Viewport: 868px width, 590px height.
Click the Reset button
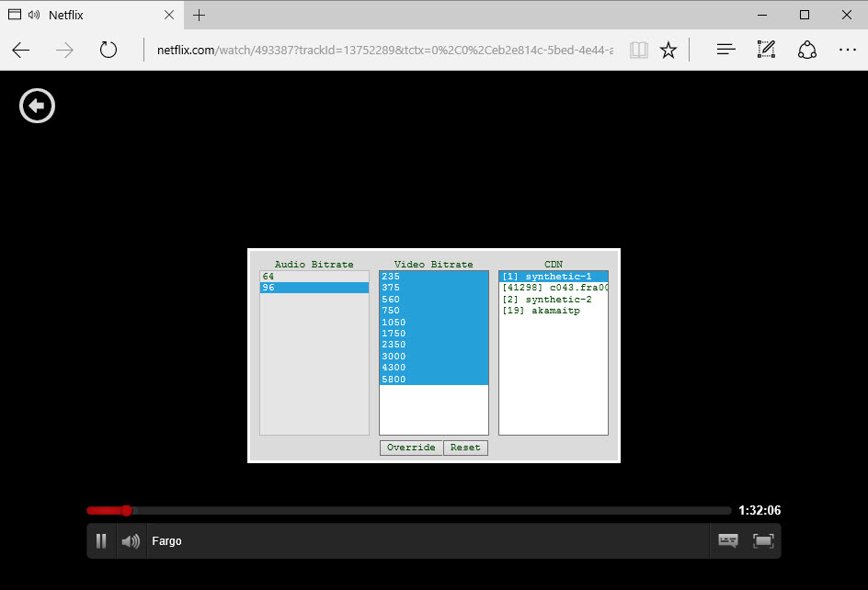[x=465, y=448]
